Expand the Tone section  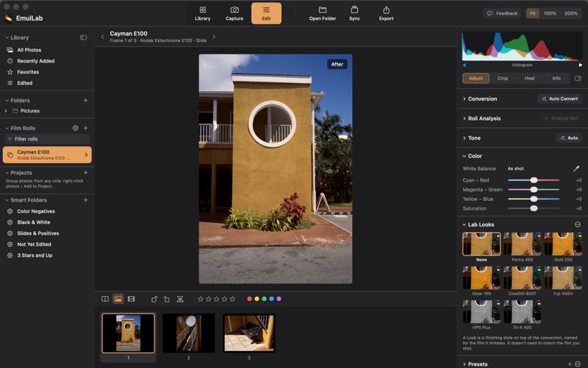(465, 138)
